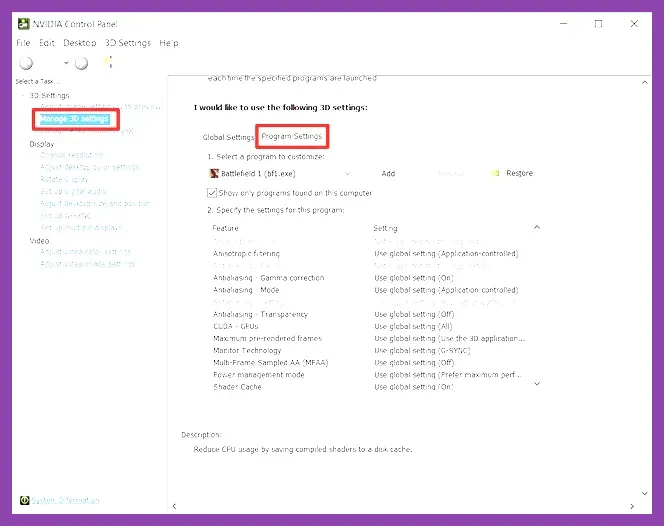Select Adjust image settings with preview
664x526 pixels.
point(100,106)
